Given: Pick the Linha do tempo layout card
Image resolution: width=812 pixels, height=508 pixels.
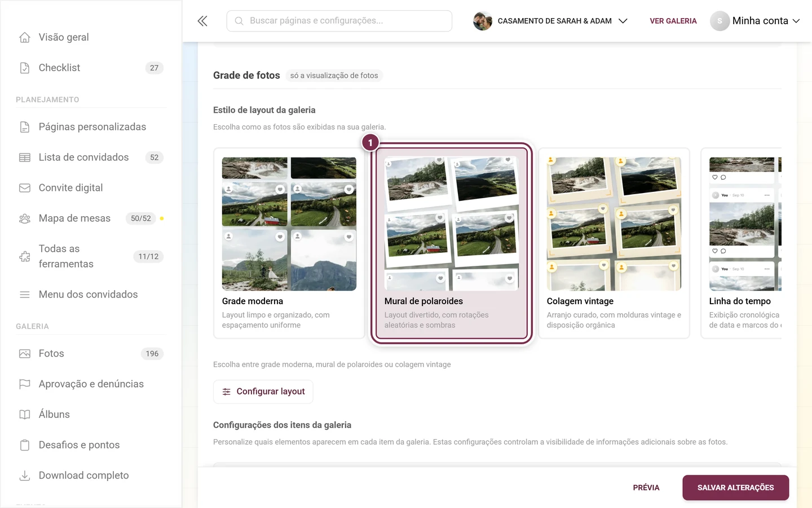Looking at the screenshot, I should (742, 243).
